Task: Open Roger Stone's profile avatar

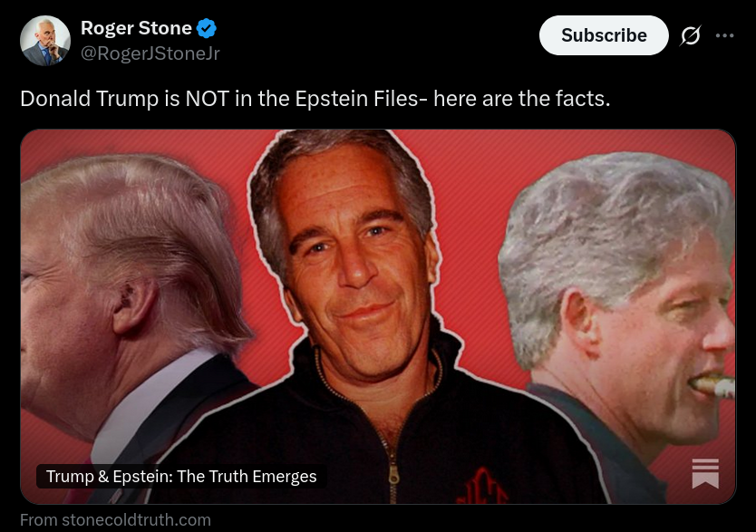Action: 44,41
